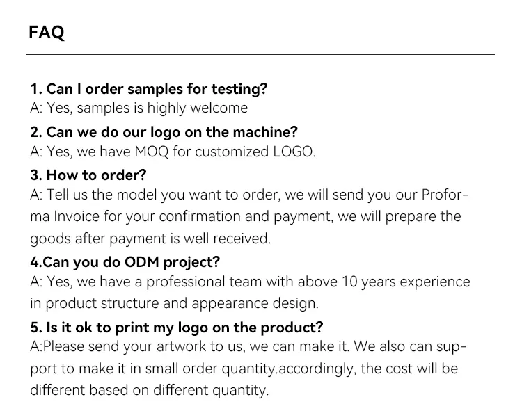Select the "How to order?" question
This screenshot has width=522, height=420.
88,175
